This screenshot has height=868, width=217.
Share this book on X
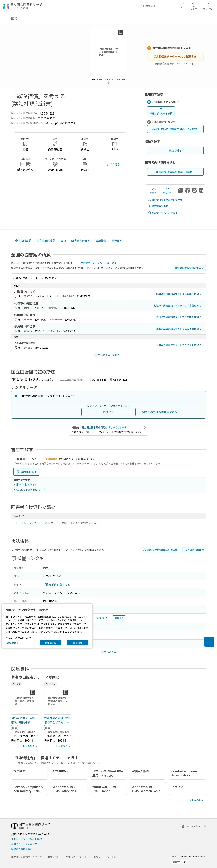181,191
